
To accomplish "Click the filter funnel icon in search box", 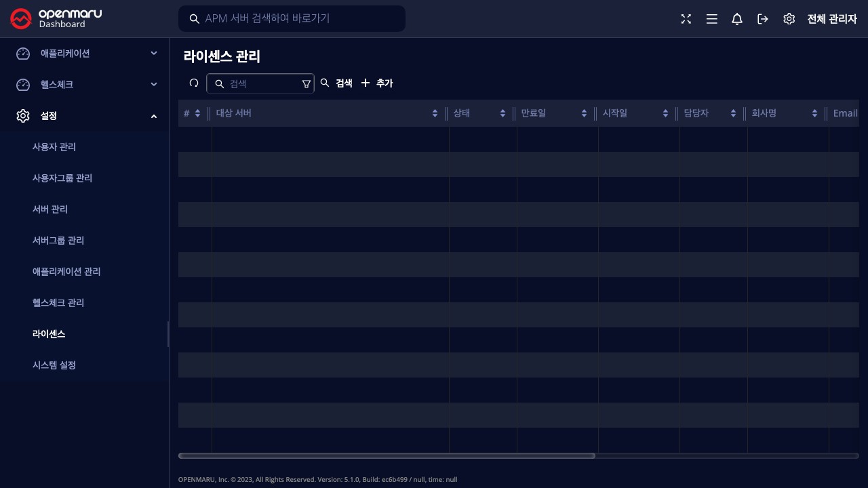I will click(x=306, y=83).
